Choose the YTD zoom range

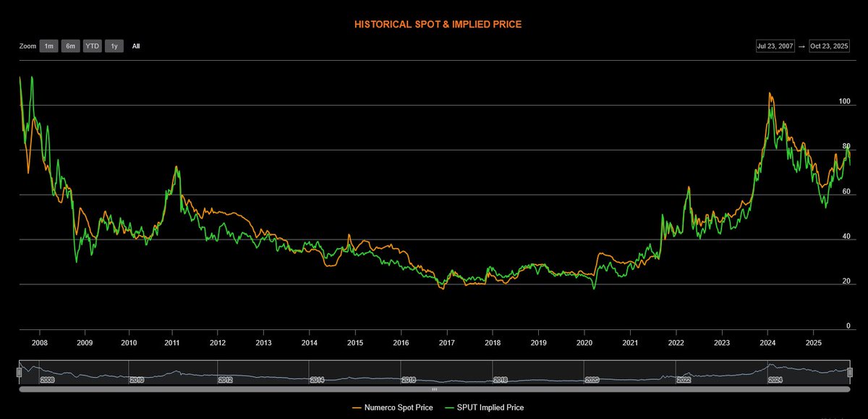pyautogui.click(x=92, y=46)
